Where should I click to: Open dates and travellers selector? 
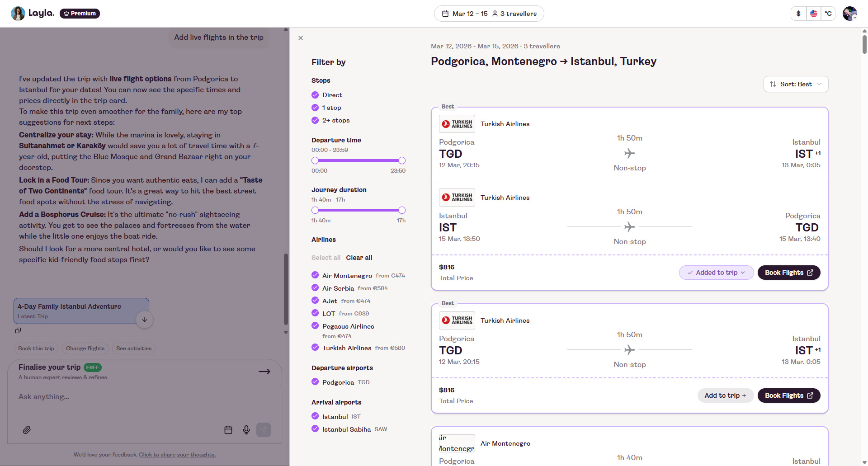489,14
